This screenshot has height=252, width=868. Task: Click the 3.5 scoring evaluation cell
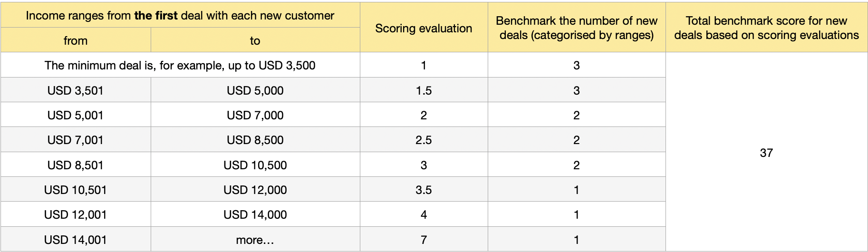click(424, 190)
